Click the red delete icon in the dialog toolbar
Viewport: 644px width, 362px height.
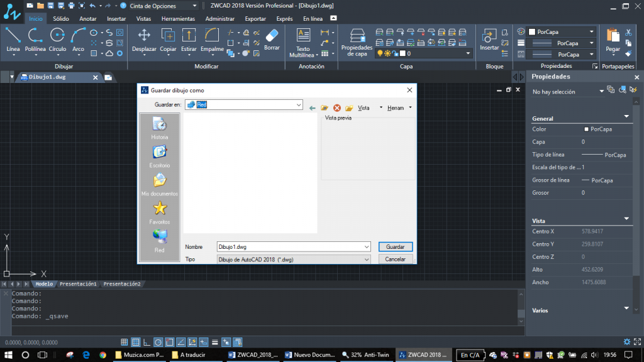tap(337, 108)
